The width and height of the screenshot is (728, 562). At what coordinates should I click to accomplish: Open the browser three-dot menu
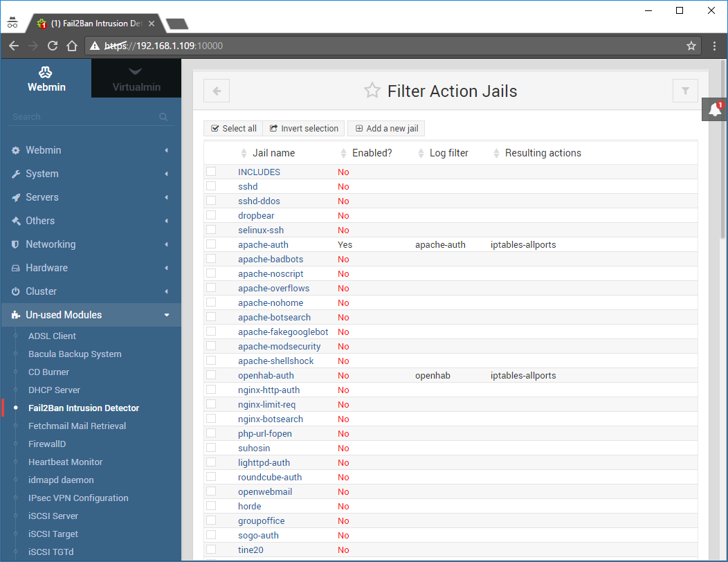(x=714, y=46)
